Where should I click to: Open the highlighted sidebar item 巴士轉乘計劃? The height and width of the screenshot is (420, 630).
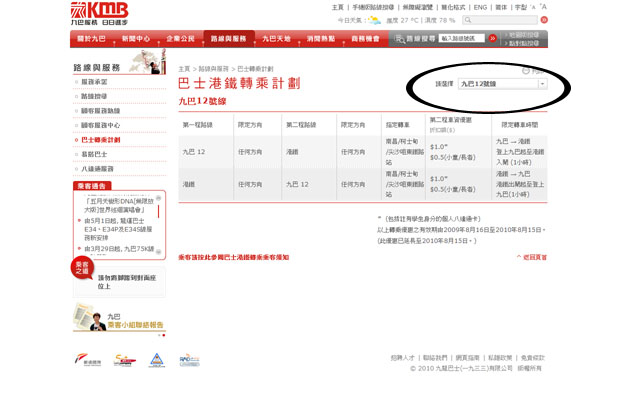click(x=101, y=140)
